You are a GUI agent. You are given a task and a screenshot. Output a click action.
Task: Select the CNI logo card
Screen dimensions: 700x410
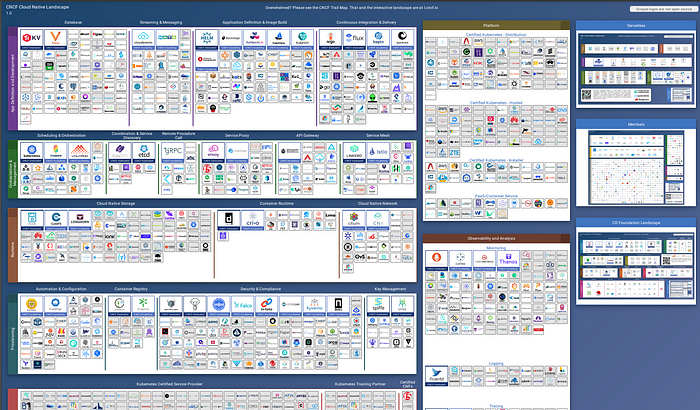[378, 220]
